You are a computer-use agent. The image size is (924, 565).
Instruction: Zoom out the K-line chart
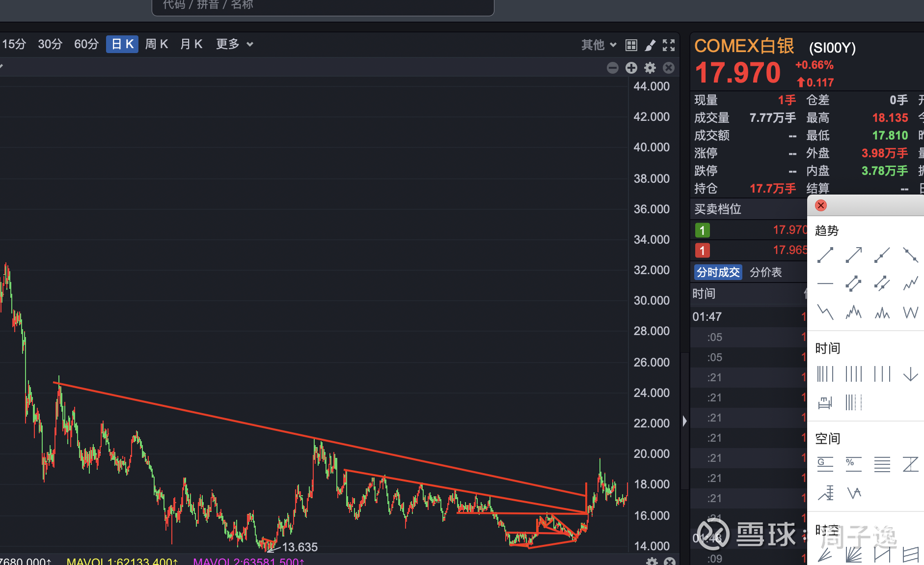(613, 68)
